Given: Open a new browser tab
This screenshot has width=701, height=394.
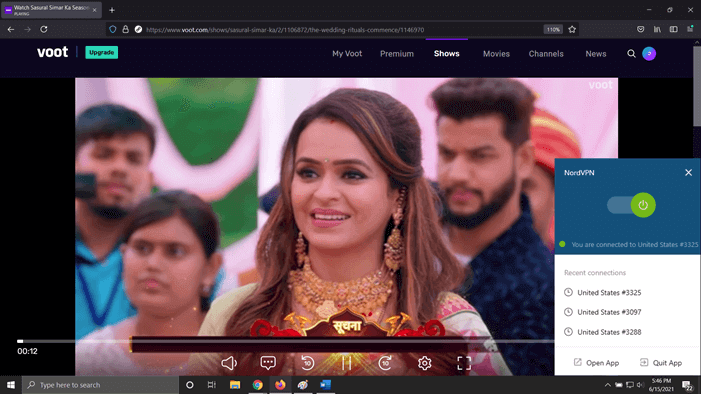Looking at the screenshot, I should coord(112,10).
